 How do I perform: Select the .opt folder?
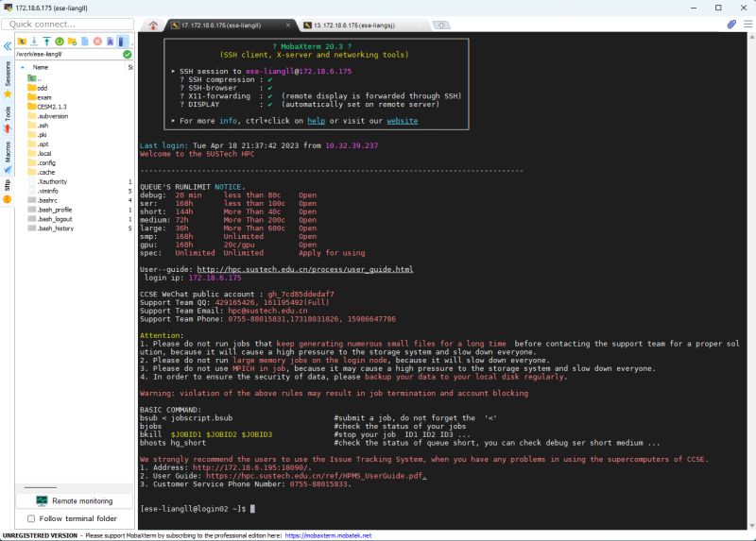click(x=38, y=144)
